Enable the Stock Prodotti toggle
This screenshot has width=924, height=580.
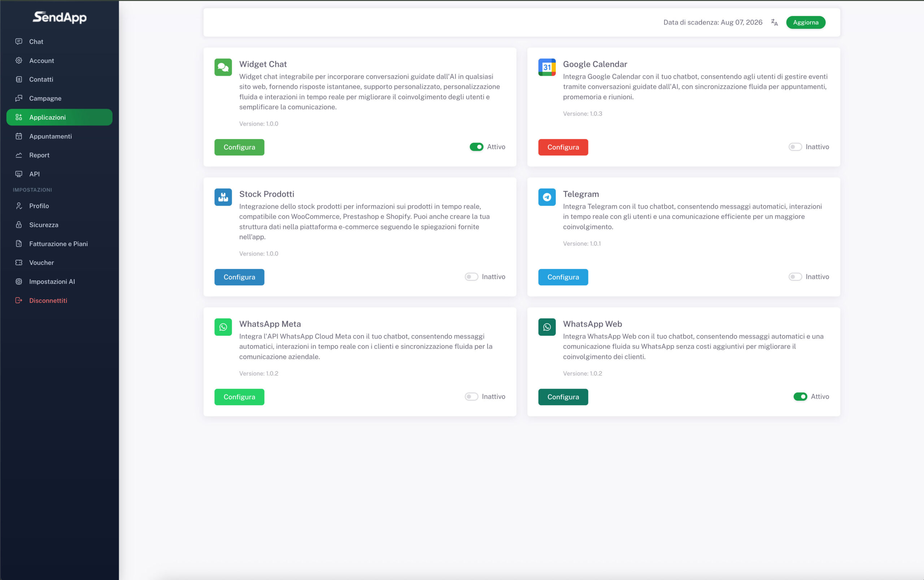(471, 276)
